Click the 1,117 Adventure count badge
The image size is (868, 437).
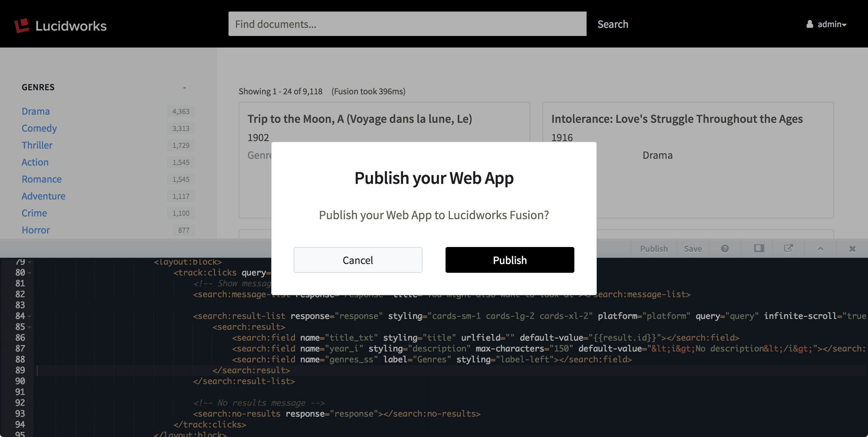point(181,196)
